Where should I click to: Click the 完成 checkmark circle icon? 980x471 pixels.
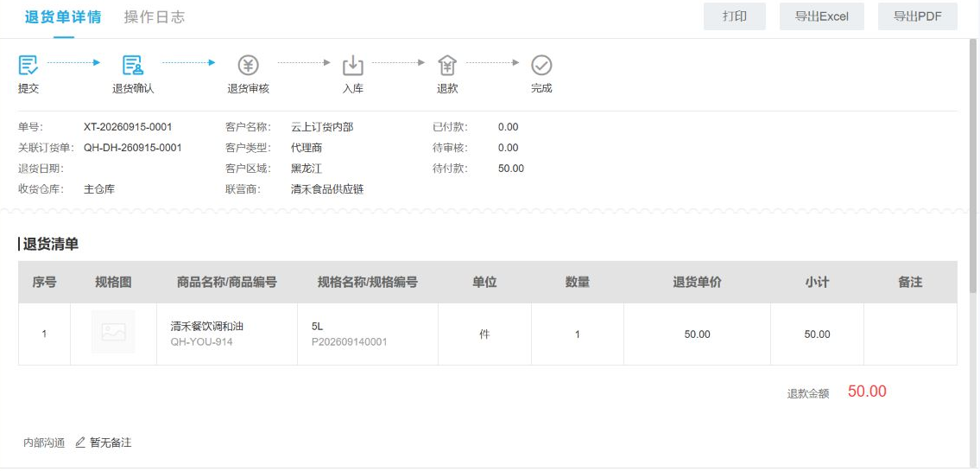(x=541, y=65)
